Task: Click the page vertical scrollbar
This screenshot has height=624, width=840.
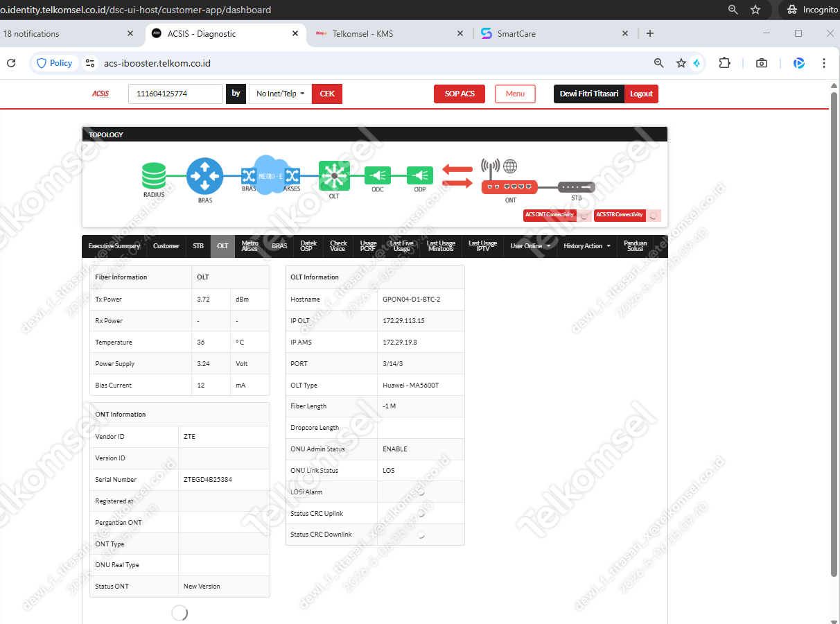Action: 834,333
